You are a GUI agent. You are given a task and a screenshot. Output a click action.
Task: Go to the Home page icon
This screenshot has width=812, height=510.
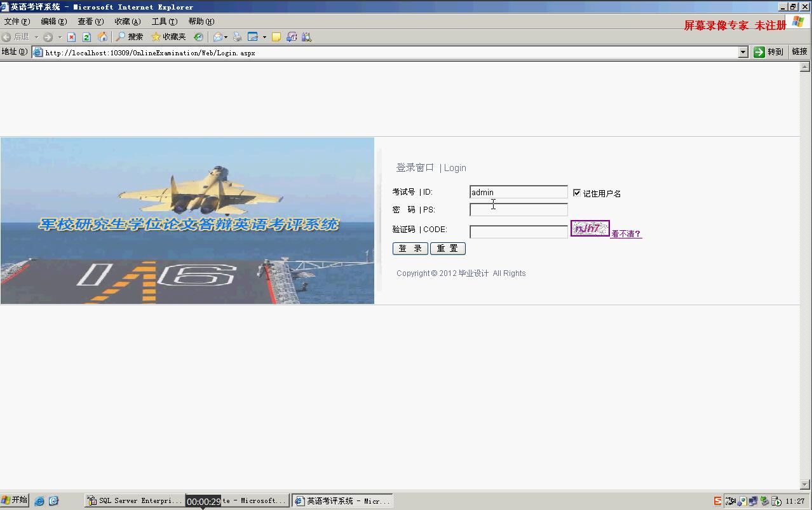[102, 37]
